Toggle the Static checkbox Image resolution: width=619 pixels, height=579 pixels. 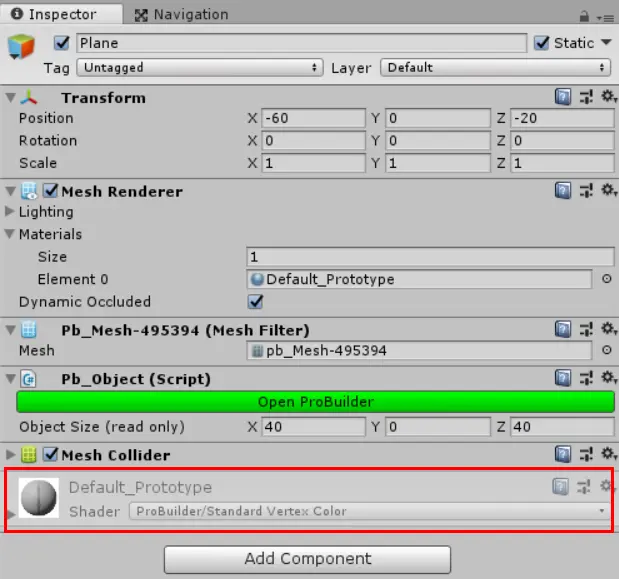(x=542, y=43)
